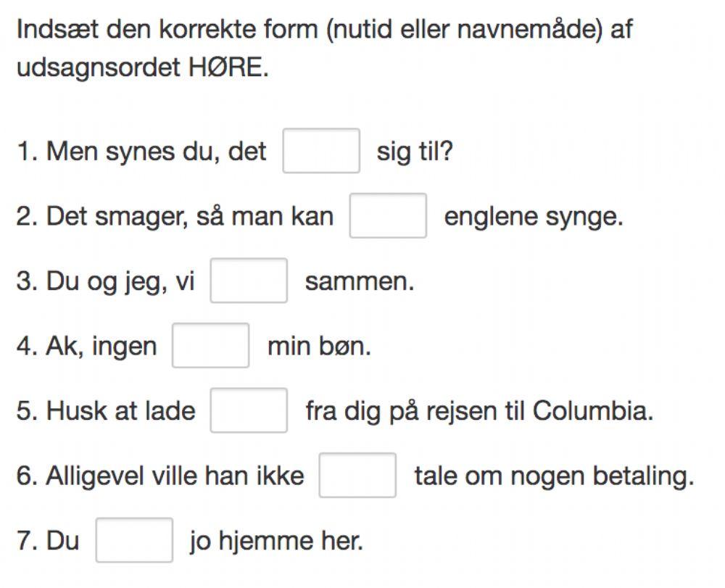Image resolution: width=725 pixels, height=588 pixels.
Task: Select the blank field in sentence 7
Action: 134,540
